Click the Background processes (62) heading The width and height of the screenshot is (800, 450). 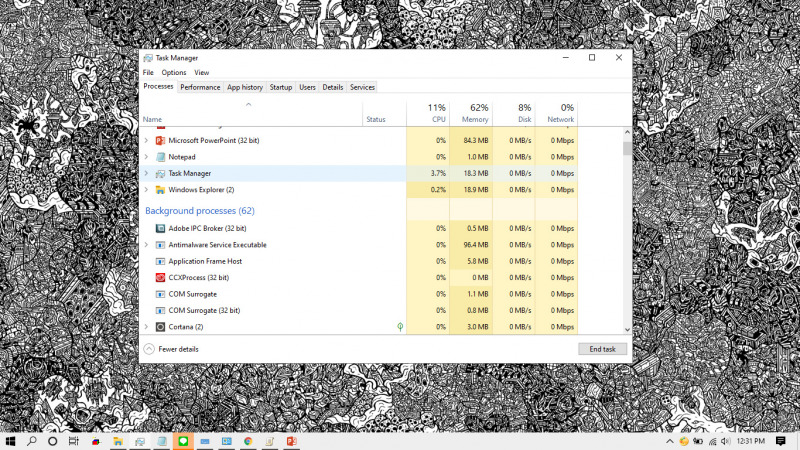[x=199, y=211]
